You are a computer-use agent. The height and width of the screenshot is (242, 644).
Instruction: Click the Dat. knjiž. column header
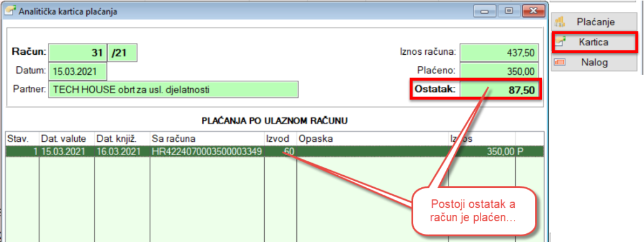[x=123, y=139]
